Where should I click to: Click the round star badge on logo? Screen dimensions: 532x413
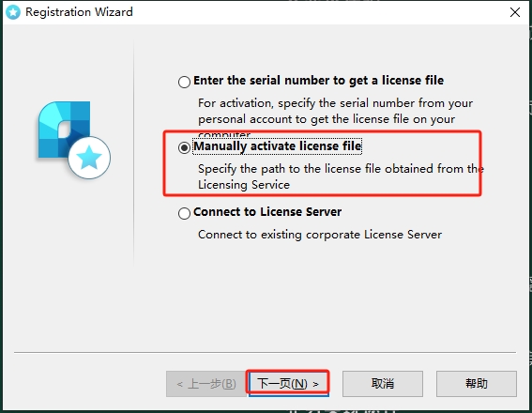pos(89,158)
